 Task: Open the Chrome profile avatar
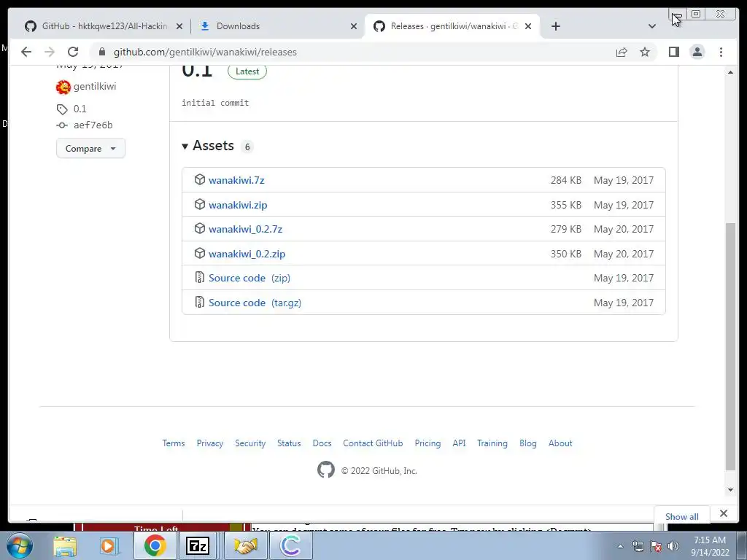point(697,52)
